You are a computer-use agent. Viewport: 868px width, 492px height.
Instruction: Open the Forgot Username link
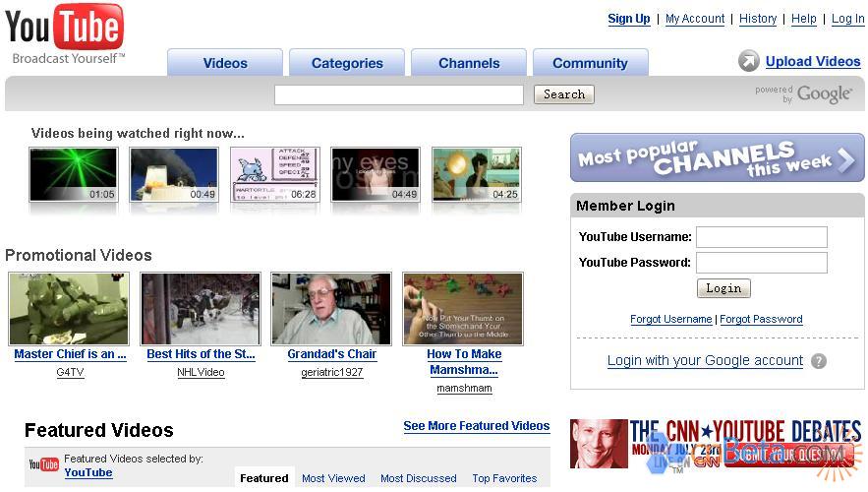[x=671, y=319]
